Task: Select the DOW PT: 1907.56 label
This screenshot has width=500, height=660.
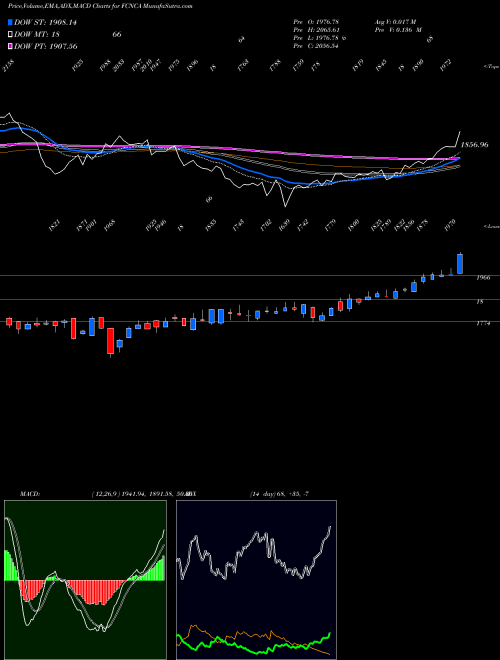Action: pyautogui.click(x=45, y=46)
